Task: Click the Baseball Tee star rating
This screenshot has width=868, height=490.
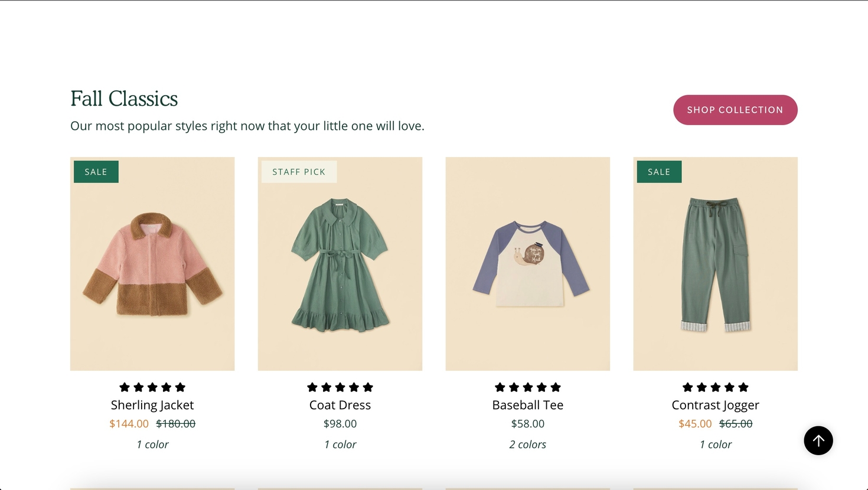Action: click(x=528, y=387)
